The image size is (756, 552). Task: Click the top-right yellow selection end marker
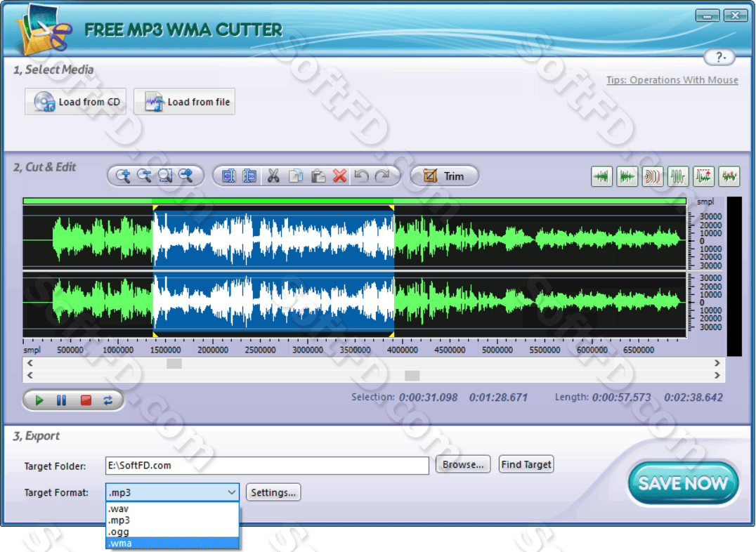[x=391, y=208]
